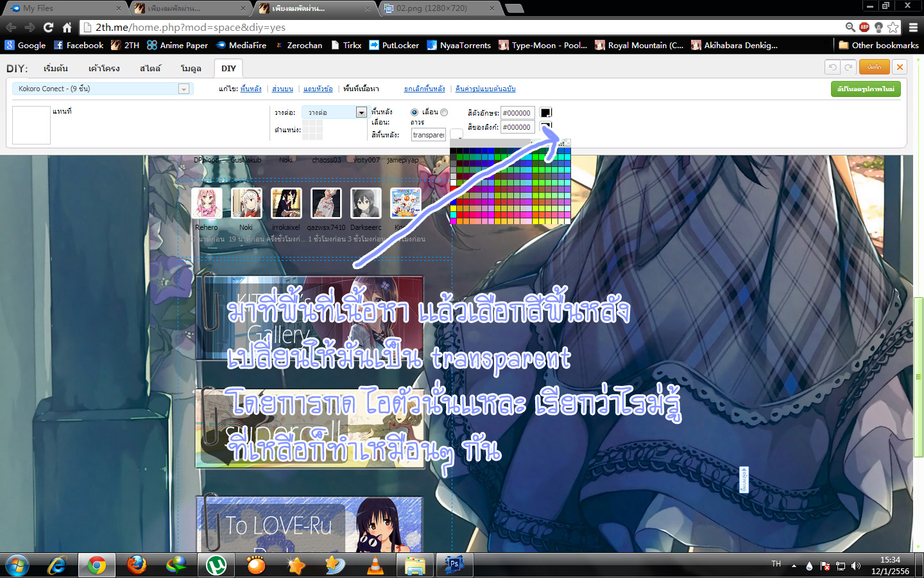
Task: Click the browser forward arrow
Action: click(30, 28)
